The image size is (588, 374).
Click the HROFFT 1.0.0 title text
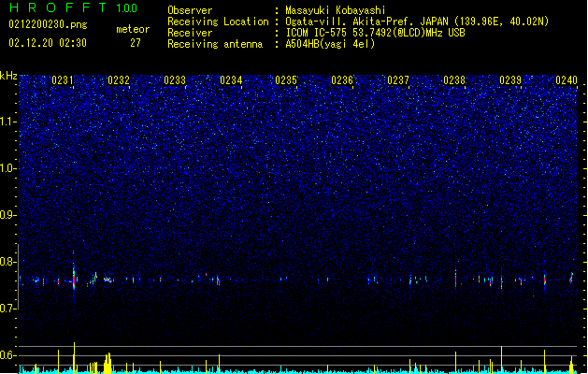click(73, 7)
